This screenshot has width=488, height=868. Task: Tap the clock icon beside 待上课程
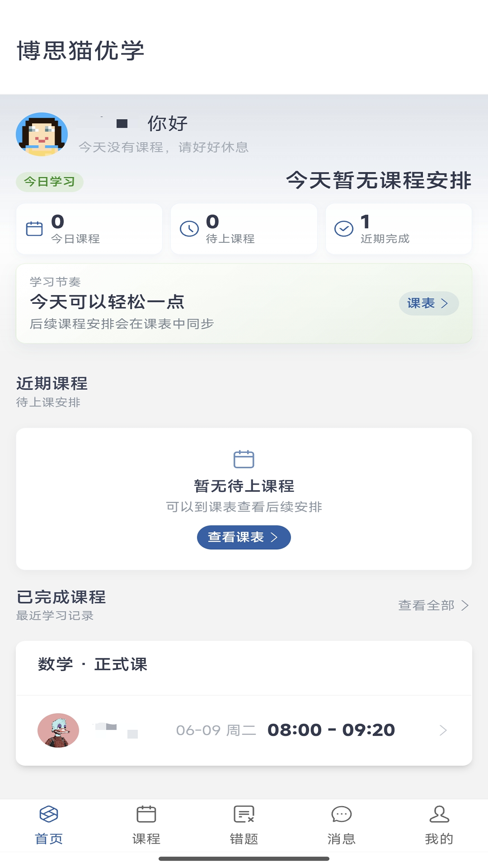pos(189,229)
